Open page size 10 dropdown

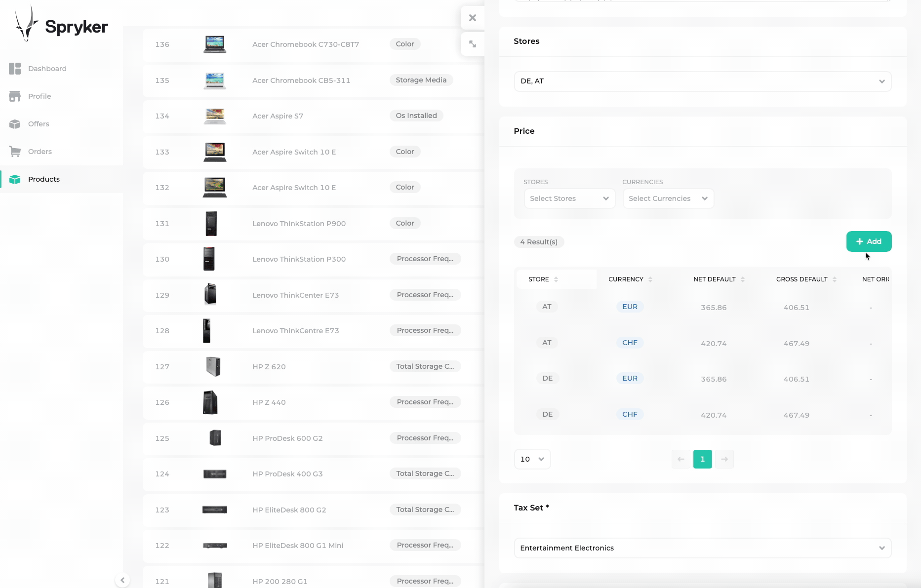tap(532, 459)
